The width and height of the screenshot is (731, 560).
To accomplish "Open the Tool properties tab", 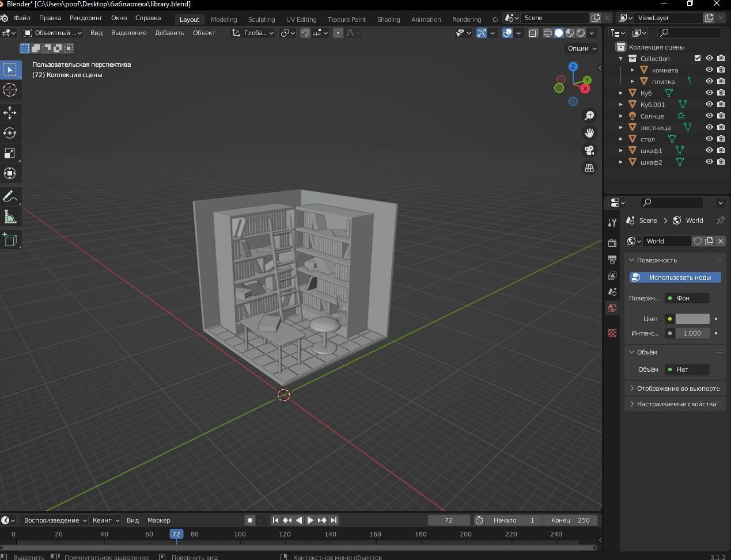I will tap(612, 223).
